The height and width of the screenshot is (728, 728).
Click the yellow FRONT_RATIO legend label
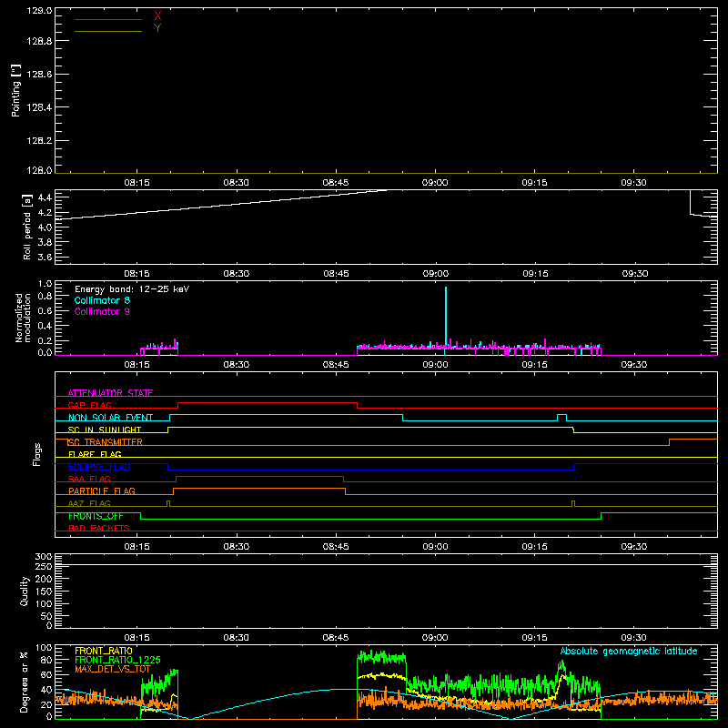(104, 651)
